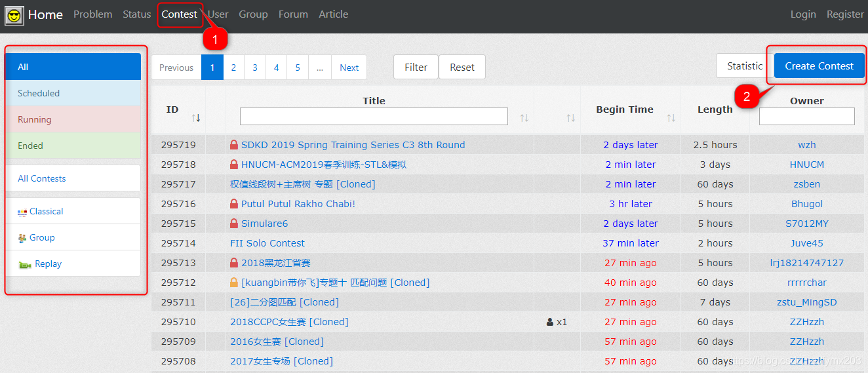This screenshot has width=868, height=373.
Task: Sort the table by Title column arrows
Action: [x=524, y=118]
